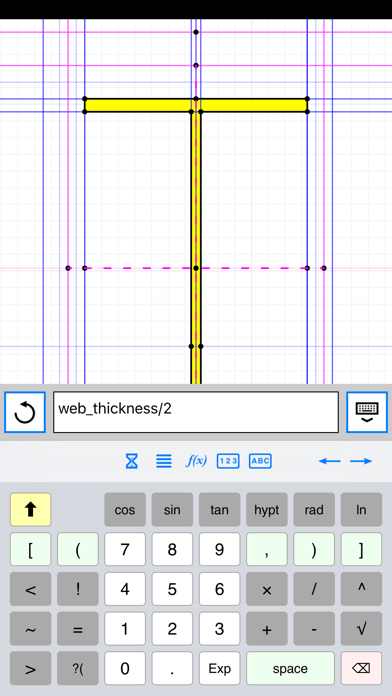
Task: Tap the ln function key
Action: [x=361, y=510]
